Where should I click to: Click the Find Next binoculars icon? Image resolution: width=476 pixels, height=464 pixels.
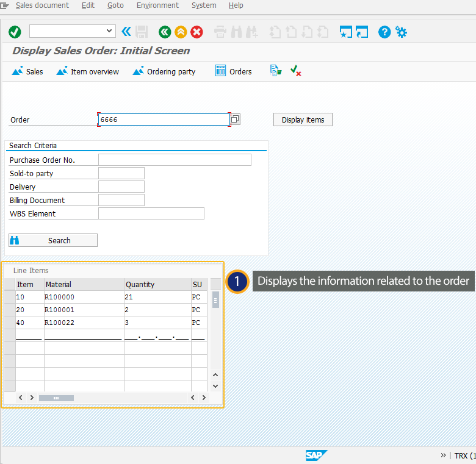(x=252, y=32)
